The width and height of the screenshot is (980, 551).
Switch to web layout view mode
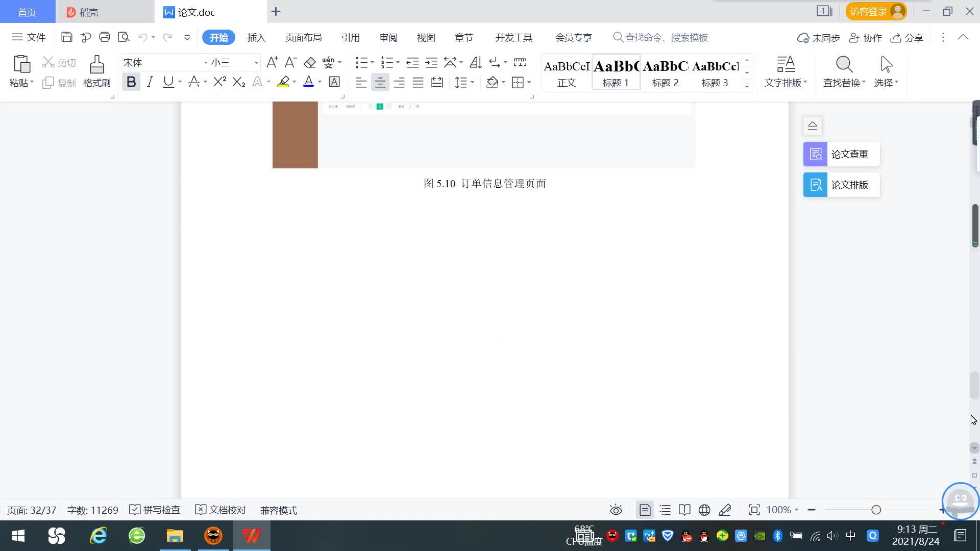click(x=704, y=510)
